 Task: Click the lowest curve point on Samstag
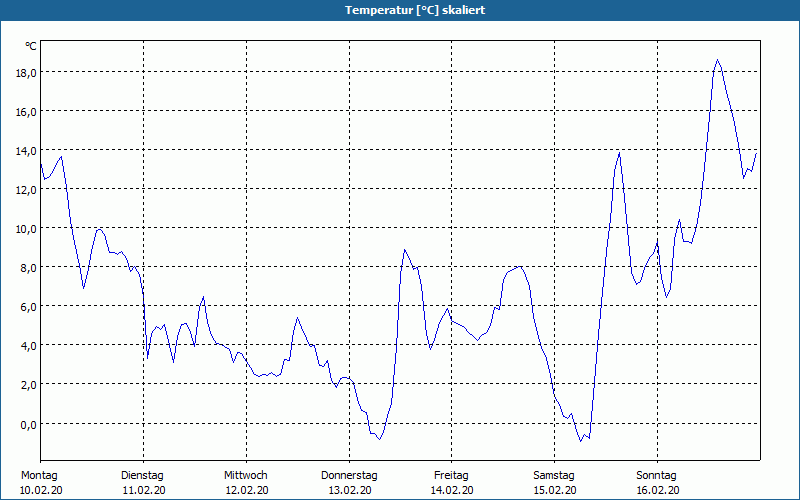coord(580,441)
